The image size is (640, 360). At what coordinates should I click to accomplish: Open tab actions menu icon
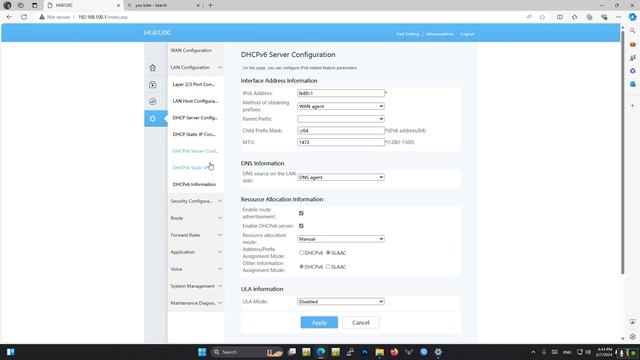coord(35,5)
